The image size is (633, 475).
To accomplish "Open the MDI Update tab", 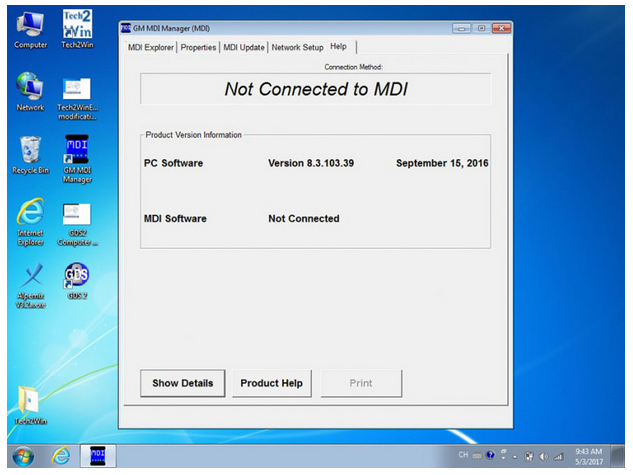I will pos(244,47).
